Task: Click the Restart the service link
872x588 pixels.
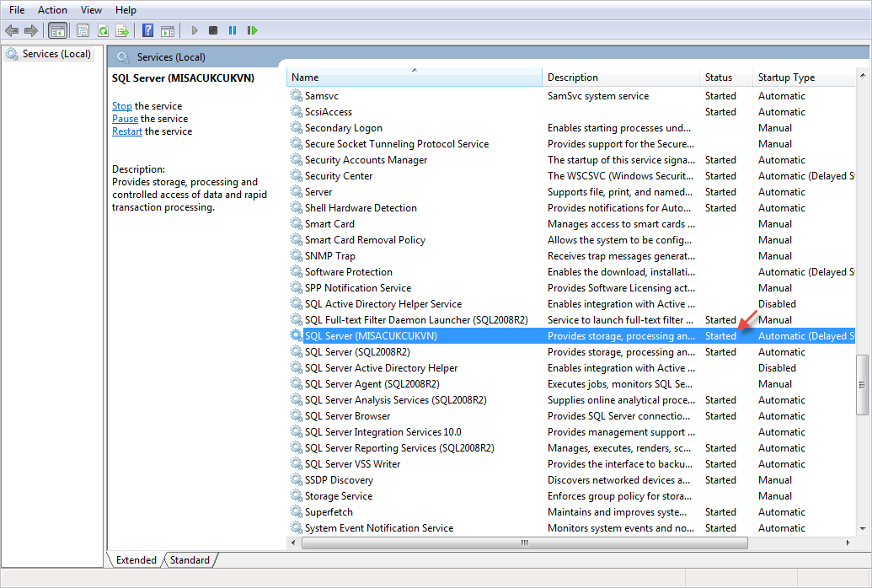Action: point(126,131)
